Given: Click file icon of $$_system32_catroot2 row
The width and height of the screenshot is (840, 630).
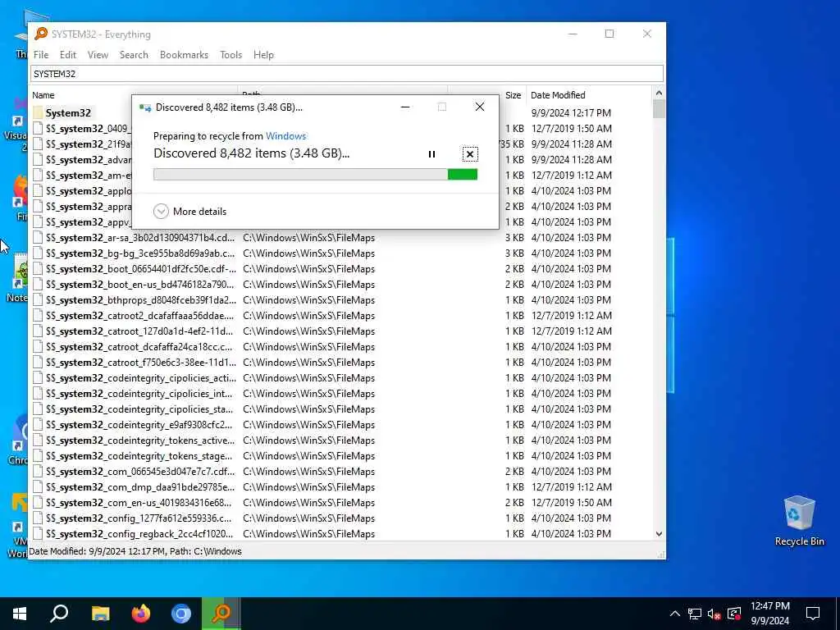Looking at the screenshot, I should coord(38,316).
